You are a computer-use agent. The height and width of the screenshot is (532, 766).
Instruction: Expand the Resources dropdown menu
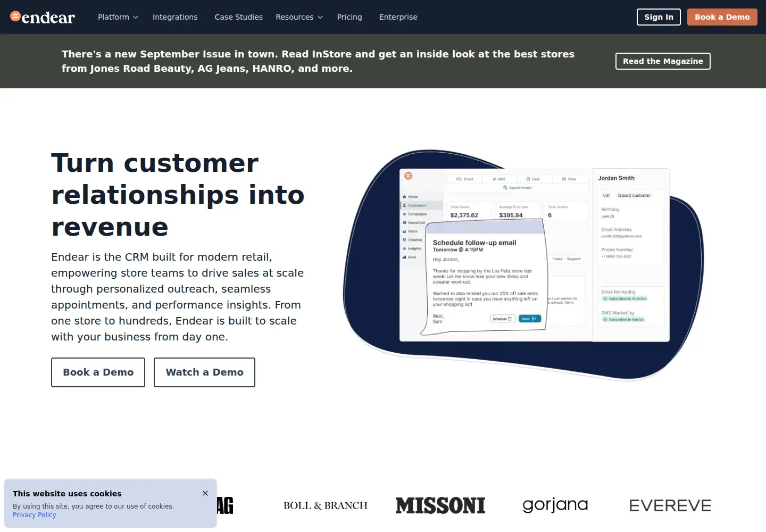(x=299, y=17)
